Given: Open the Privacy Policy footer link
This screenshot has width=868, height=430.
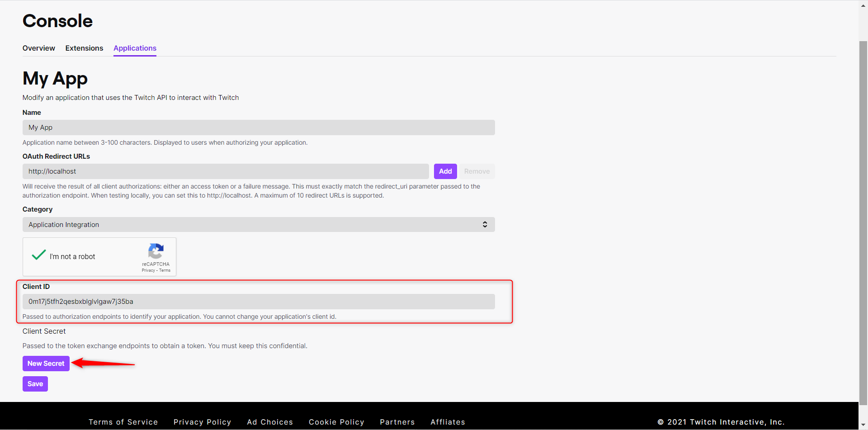Looking at the screenshot, I should coord(202,422).
